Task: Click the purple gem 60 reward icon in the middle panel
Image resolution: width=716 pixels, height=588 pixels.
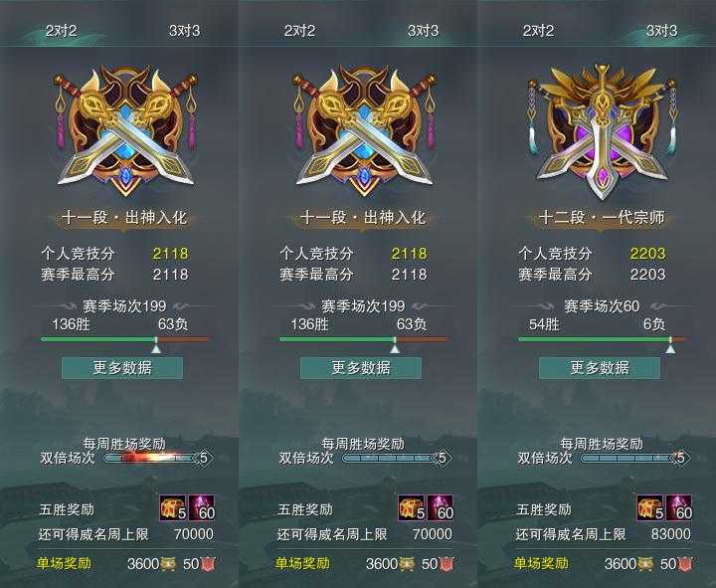Action: [x=441, y=507]
